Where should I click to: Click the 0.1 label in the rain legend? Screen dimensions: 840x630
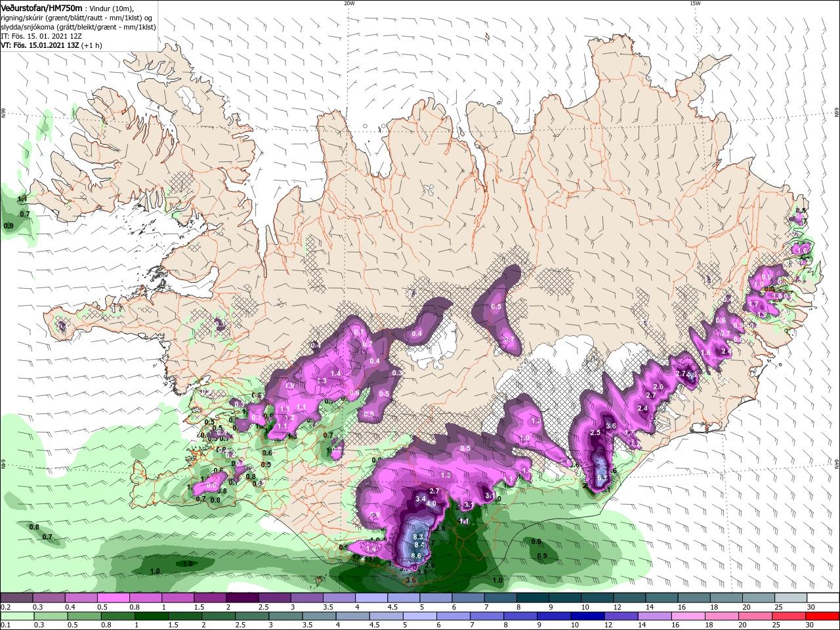click(x=5, y=625)
